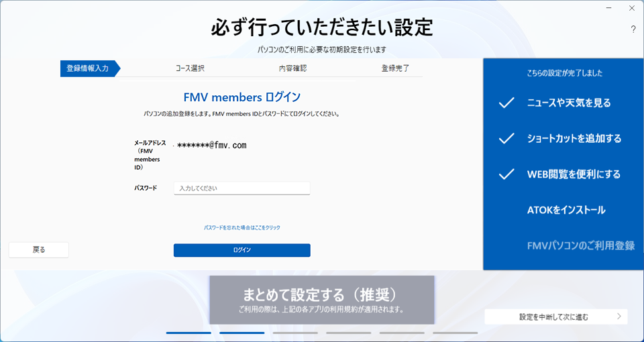Click the パスワード label

(x=146, y=188)
